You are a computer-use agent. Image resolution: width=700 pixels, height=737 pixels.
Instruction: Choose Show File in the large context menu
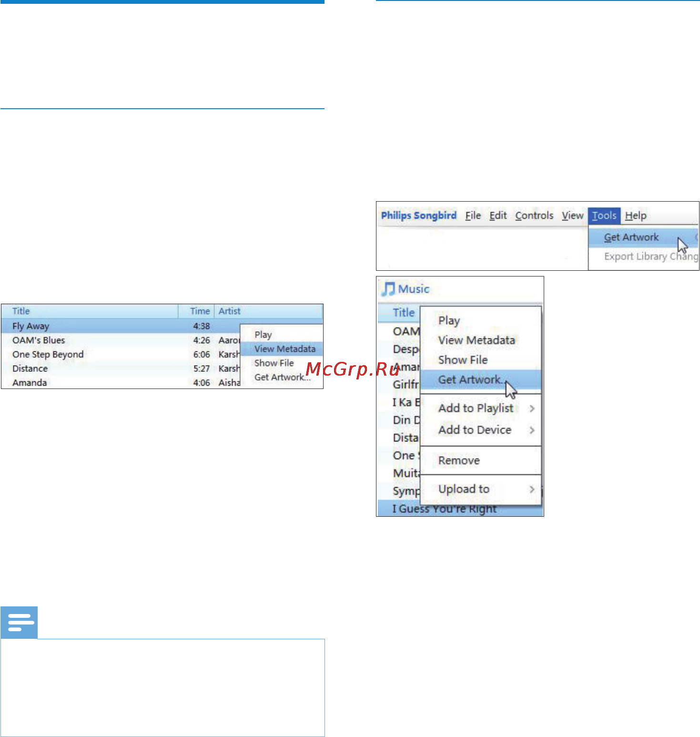click(x=463, y=360)
